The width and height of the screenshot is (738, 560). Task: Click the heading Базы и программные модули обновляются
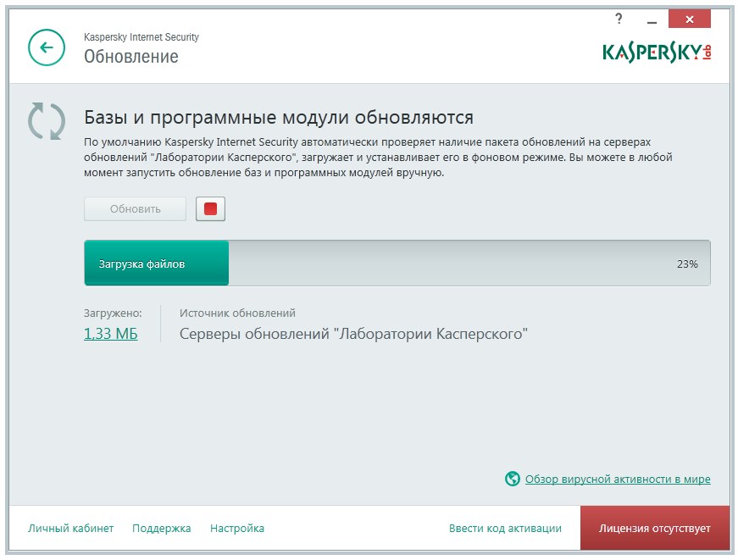click(279, 117)
